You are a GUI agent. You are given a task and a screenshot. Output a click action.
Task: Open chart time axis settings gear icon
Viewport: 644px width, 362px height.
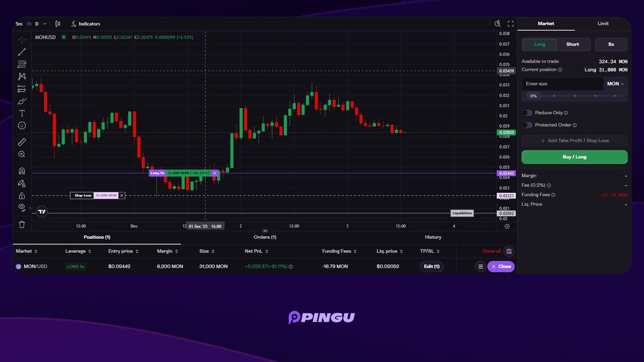tap(507, 226)
